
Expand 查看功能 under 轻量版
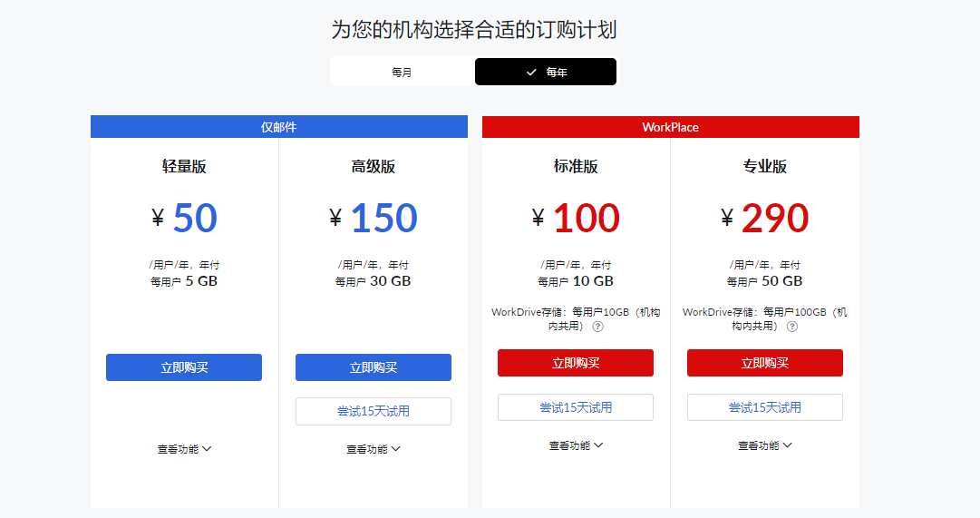click(x=184, y=449)
